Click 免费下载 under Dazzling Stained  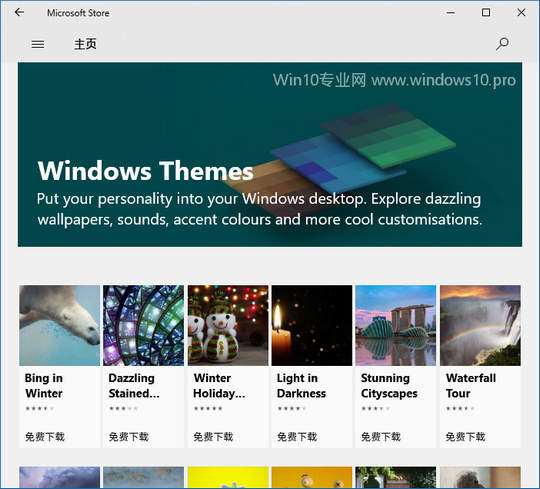click(128, 437)
